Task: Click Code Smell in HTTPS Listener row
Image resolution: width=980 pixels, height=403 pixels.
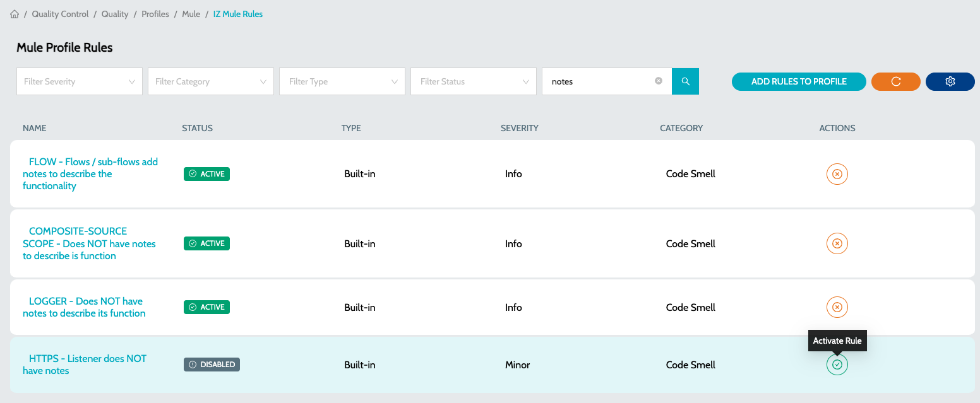Action: 691,365
